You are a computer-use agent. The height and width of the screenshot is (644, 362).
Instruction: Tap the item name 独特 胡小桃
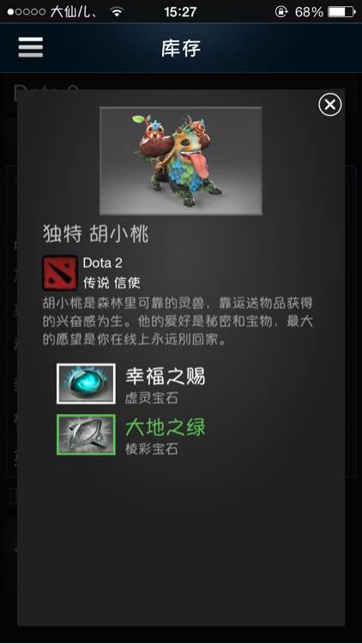click(95, 235)
